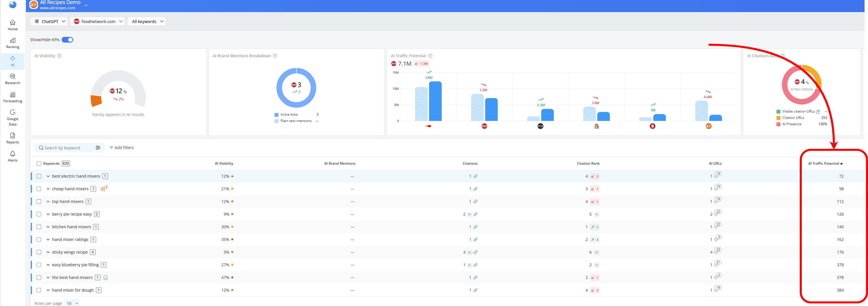Click the citation link icon for berry pie recipe easy
Image resolution: width=868 pixels, height=306 pixels.
476,214
